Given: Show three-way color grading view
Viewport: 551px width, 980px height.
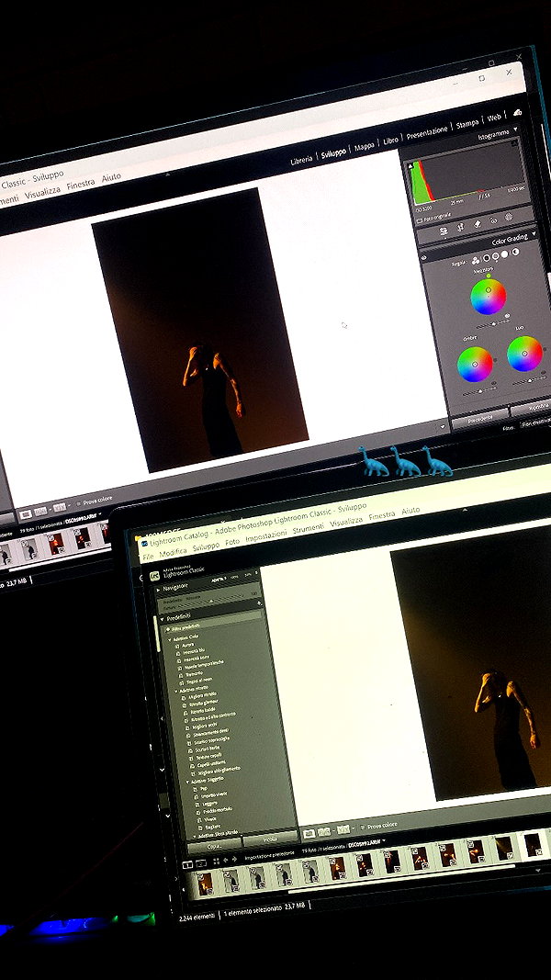Looking at the screenshot, I should point(476,261).
